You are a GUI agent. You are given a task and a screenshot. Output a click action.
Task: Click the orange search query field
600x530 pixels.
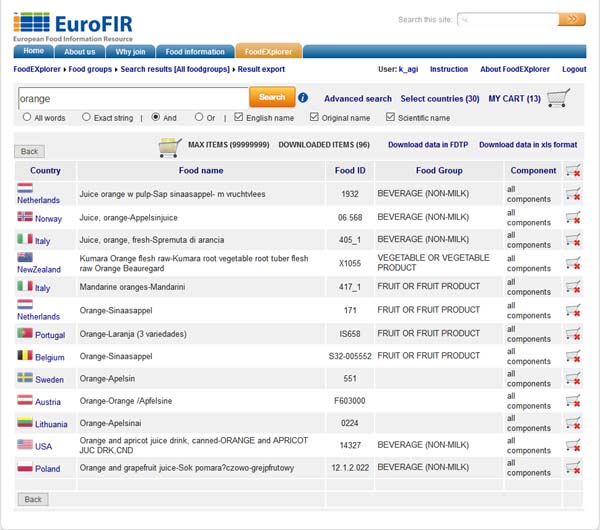(x=133, y=99)
